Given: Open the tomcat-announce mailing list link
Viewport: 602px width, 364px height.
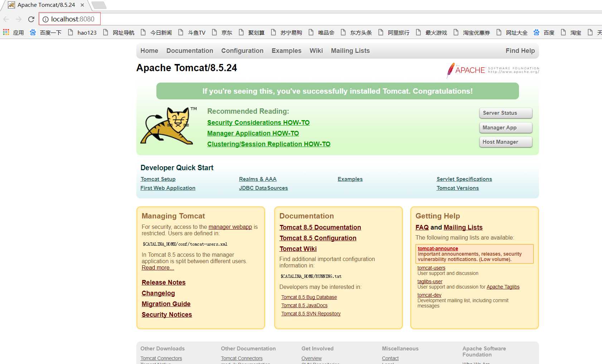Looking at the screenshot, I should (438, 249).
